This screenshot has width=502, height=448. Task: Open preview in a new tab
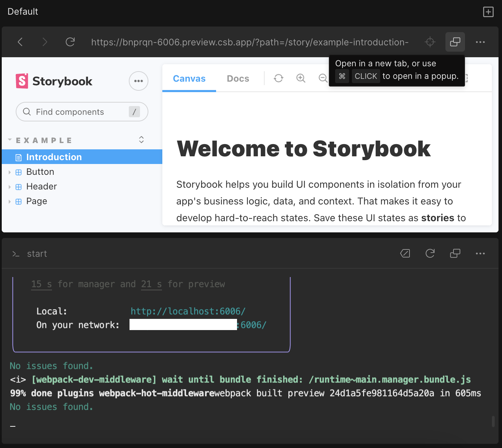point(455,42)
